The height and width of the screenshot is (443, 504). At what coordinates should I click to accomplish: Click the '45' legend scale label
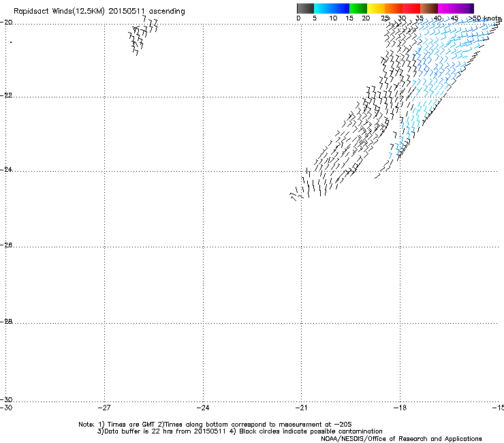tap(454, 18)
